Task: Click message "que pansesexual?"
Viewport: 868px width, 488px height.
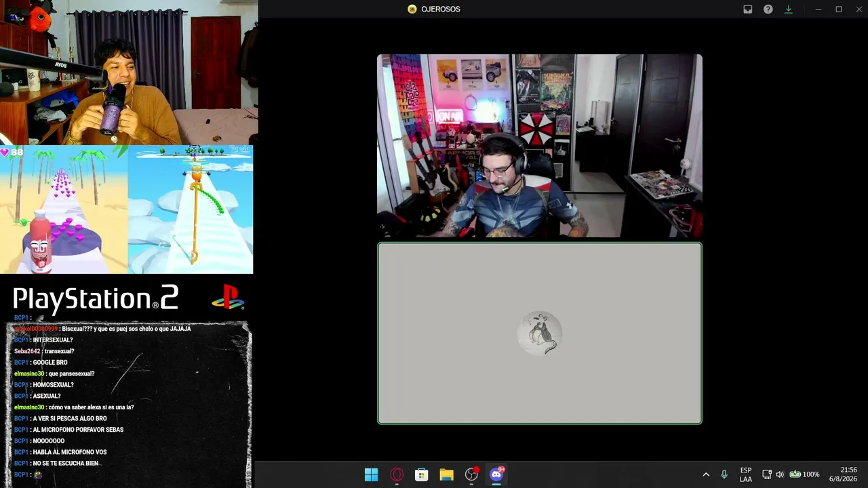Action: (71, 373)
